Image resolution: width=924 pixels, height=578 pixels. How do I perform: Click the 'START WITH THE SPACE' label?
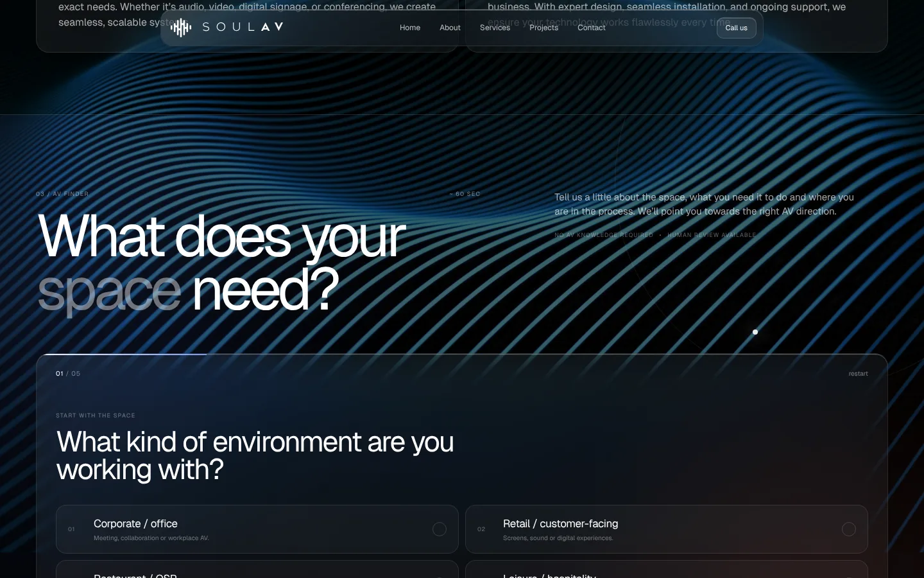(96, 416)
